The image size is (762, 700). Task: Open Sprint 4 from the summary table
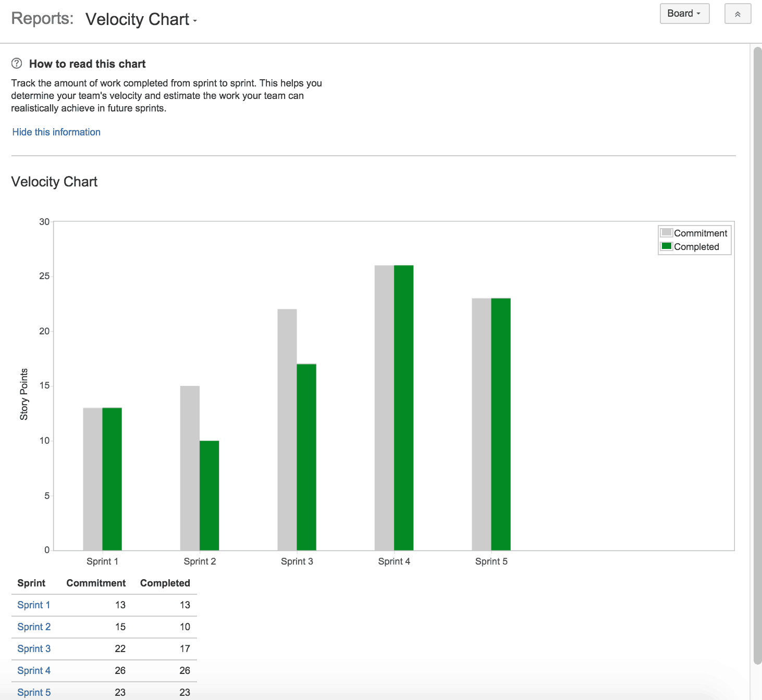pos(33,670)
